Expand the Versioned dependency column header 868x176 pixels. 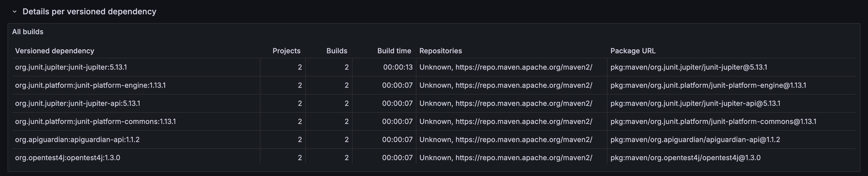pyautogui.click(x=55, y=51)
